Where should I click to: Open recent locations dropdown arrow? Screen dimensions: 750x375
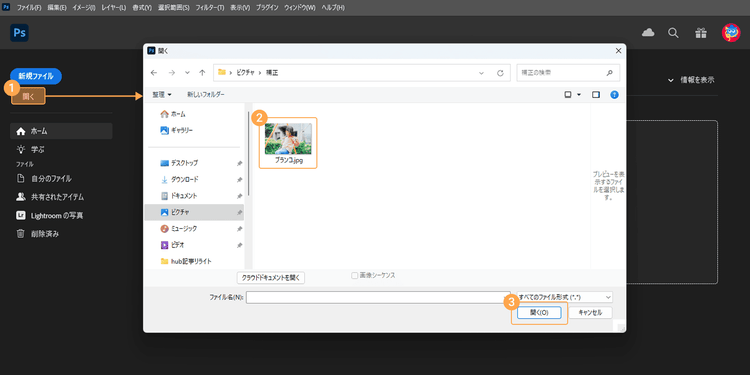[187, 73]
